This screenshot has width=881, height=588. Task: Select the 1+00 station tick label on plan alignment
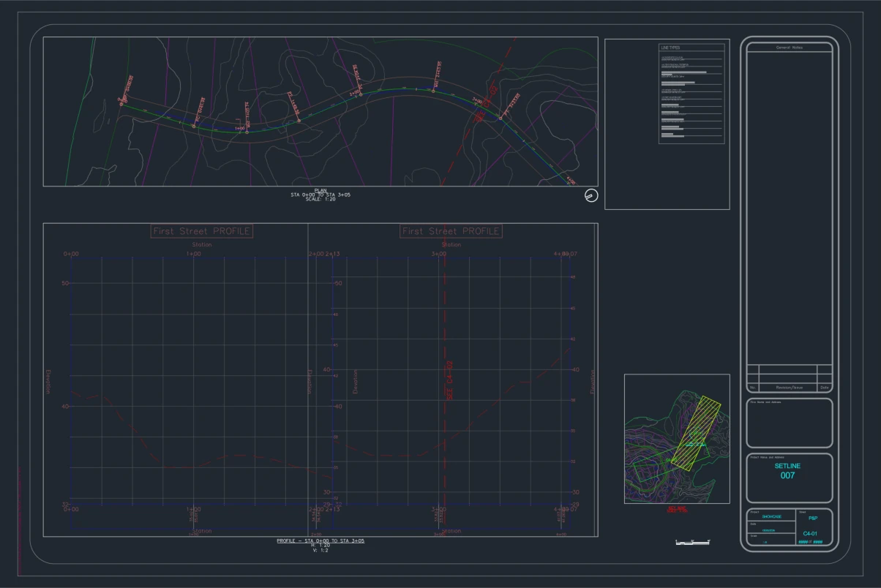(x=239, y=129)
